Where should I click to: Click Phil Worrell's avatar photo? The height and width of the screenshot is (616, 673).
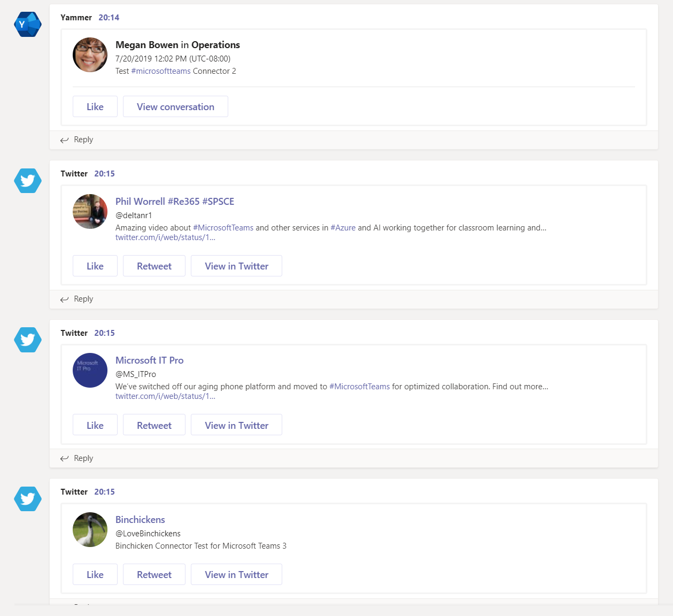[x=90, y=211]
